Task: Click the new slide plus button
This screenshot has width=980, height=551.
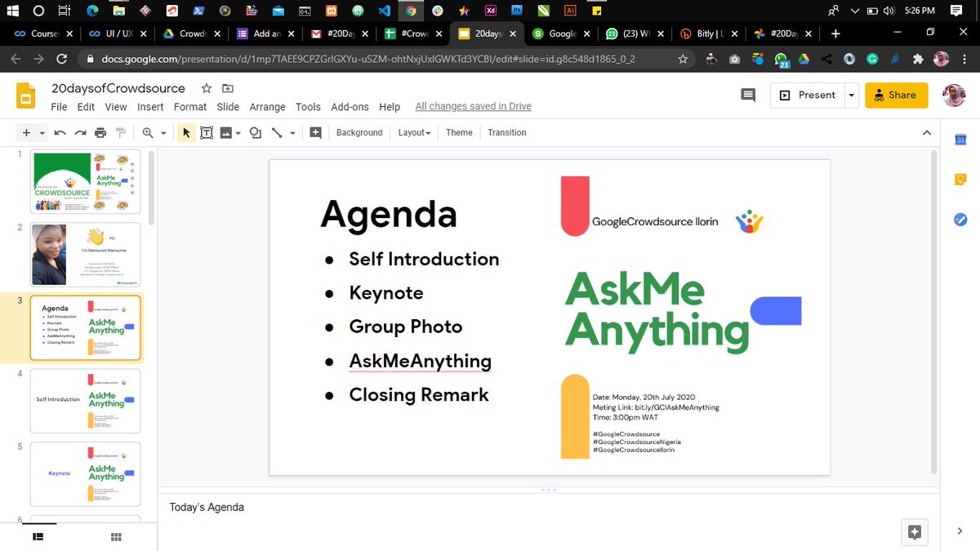Action: [x=26, y=132]
